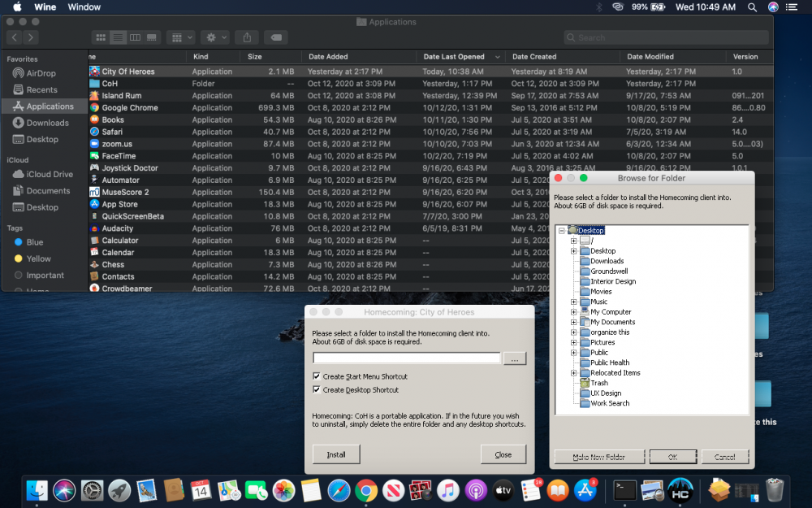Disable Create Desktop Shortcut option
Screen dimensions: 812x508
point(315,389)
